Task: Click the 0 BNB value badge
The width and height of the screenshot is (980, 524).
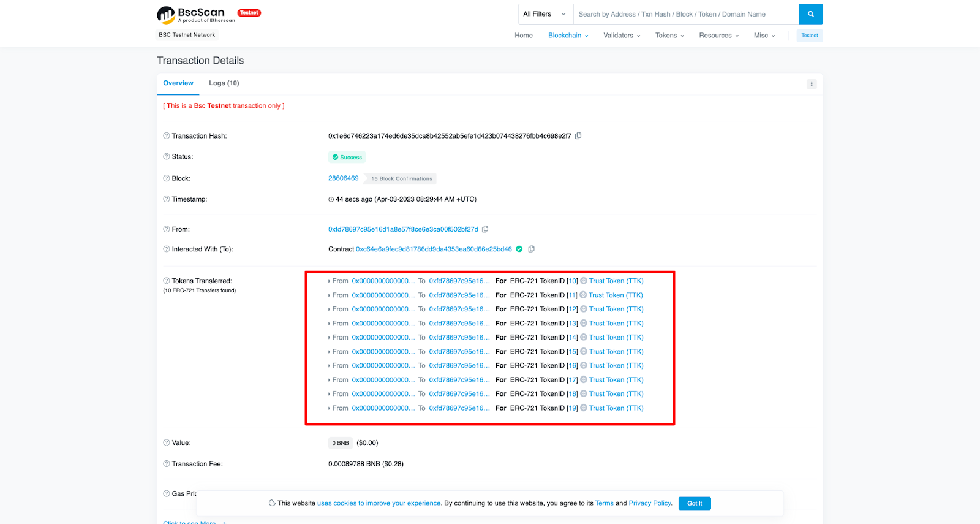Action: [341, 443]
